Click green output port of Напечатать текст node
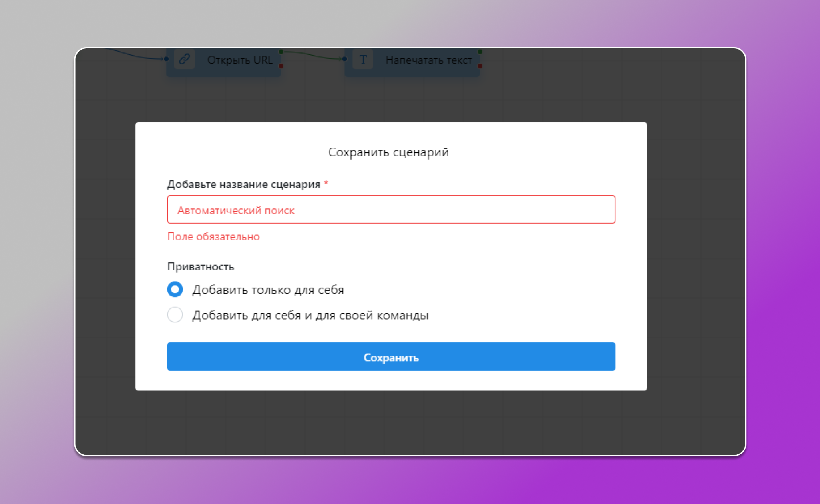The width and height of the screenshot is (820, 504). coord(480,52)
